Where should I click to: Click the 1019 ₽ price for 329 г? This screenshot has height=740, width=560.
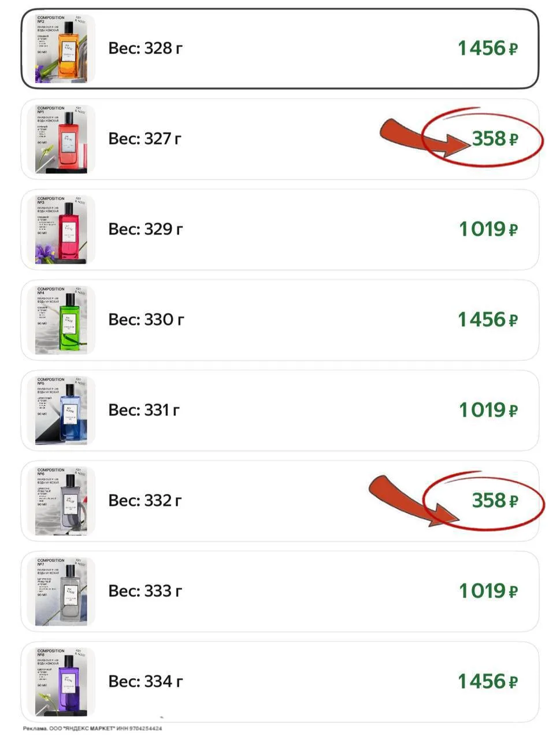coord(488,230)
